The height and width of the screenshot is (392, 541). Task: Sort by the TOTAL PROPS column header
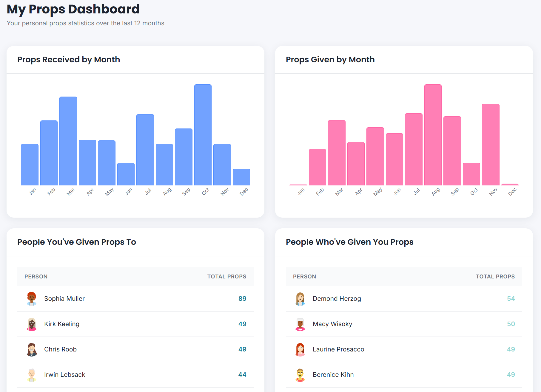(226, 277)
